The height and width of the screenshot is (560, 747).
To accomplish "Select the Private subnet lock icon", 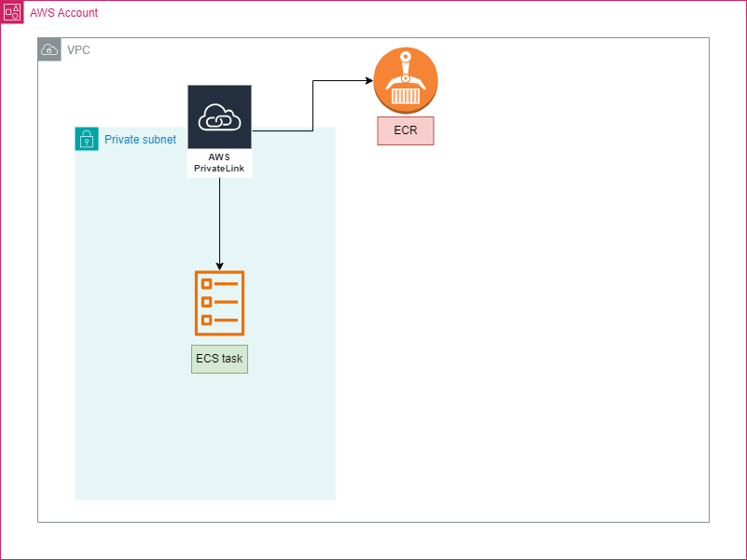I will click(x=87, y=139).
